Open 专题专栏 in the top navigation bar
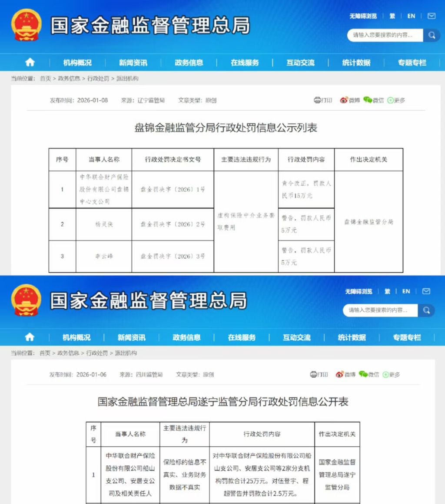Image resolution: width=445 pixels, height=504 pixels. click(x=412, y=63)
